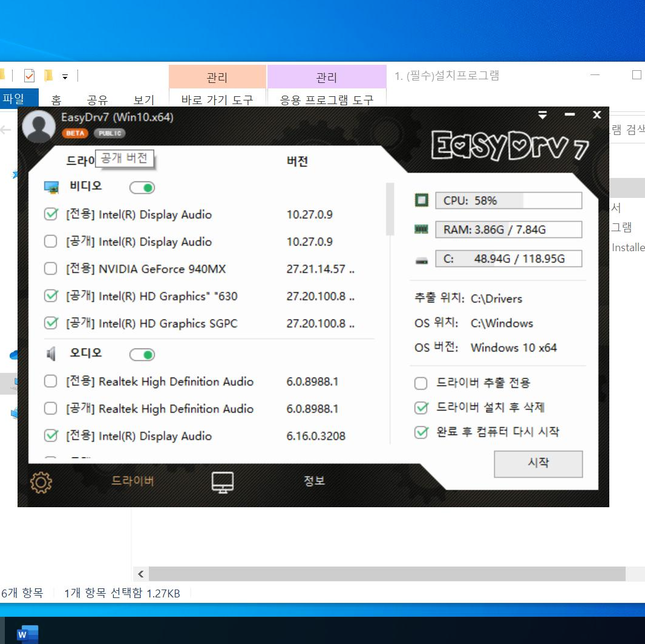Open Explorer 파일 menu
This screenshot has height=644, width=645.
point(19,99)
